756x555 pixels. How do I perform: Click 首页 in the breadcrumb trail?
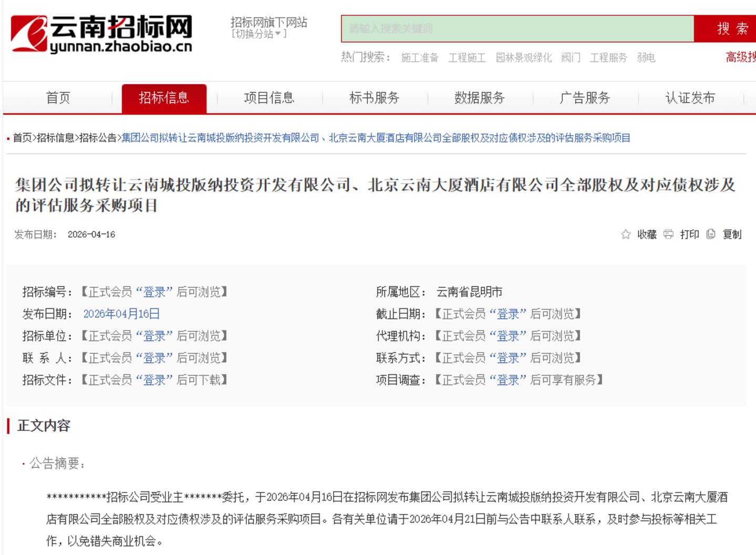(22, 138)
